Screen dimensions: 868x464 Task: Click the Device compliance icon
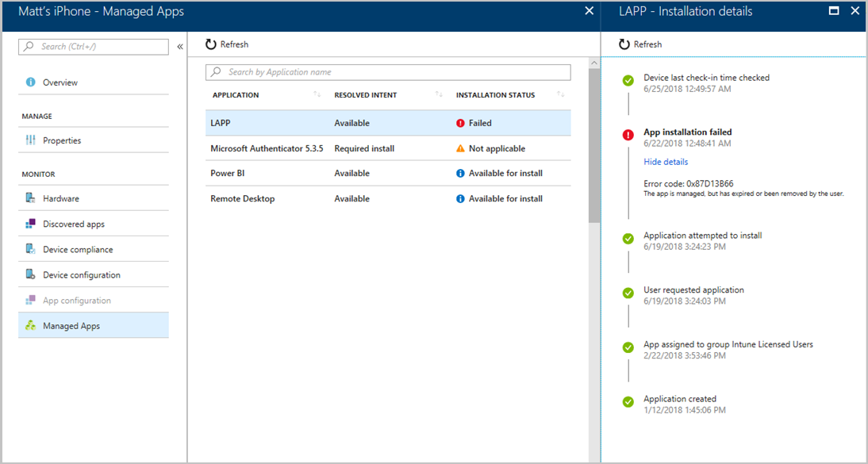tap(31, 249)
